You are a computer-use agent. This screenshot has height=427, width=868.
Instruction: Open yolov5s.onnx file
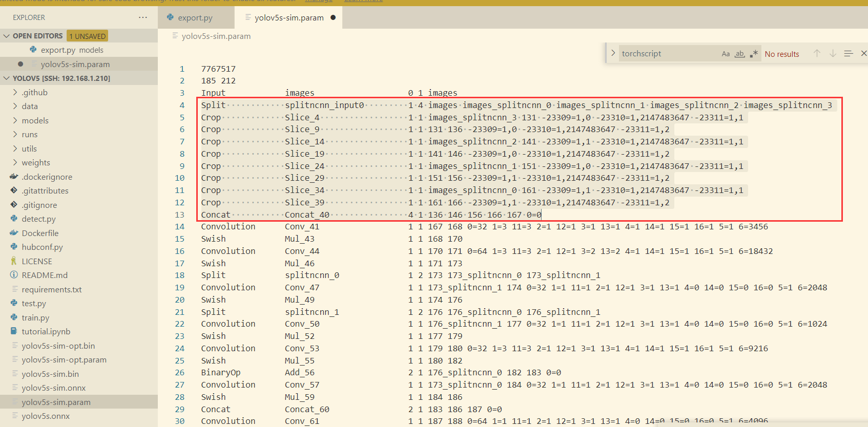[79, 416]
